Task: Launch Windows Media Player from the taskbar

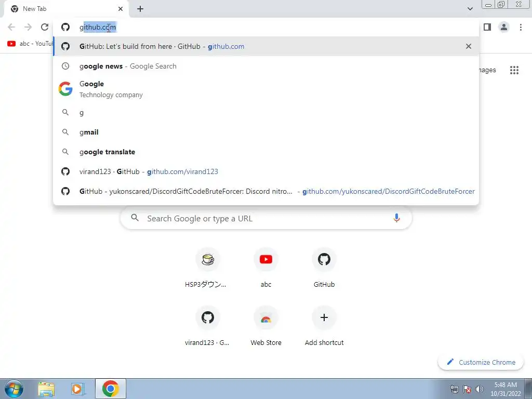Action: pyautogui.click(x=78, y=389)
